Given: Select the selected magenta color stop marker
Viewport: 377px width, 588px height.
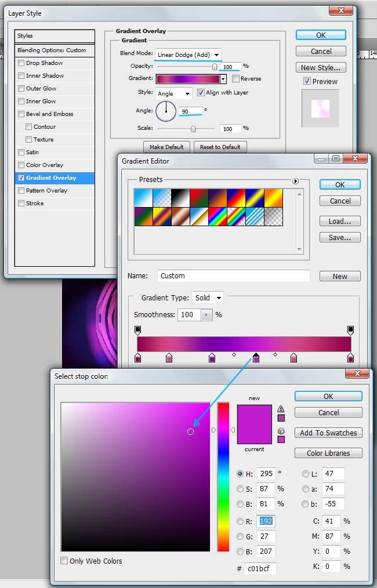Looking at the screenshot, I should tap(256, 358).
